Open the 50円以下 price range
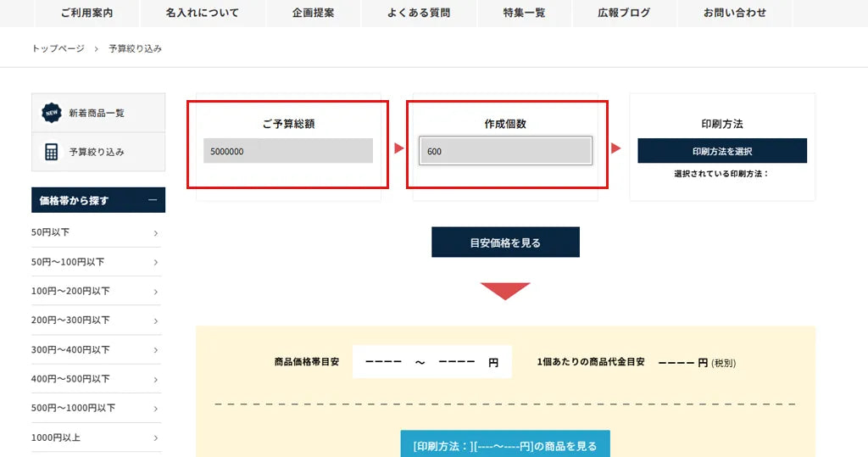Image resolution: width=868 pixels, height=457 pixels. [x=95, y=232]
